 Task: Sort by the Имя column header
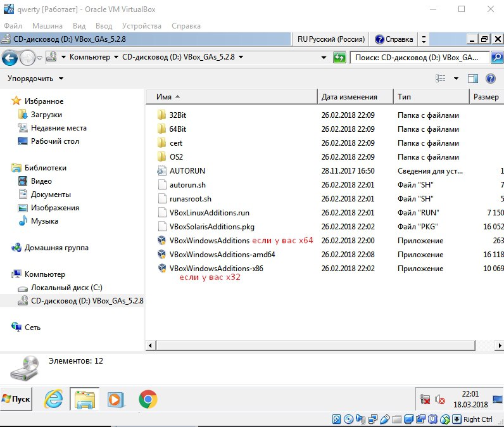point(232,96)
